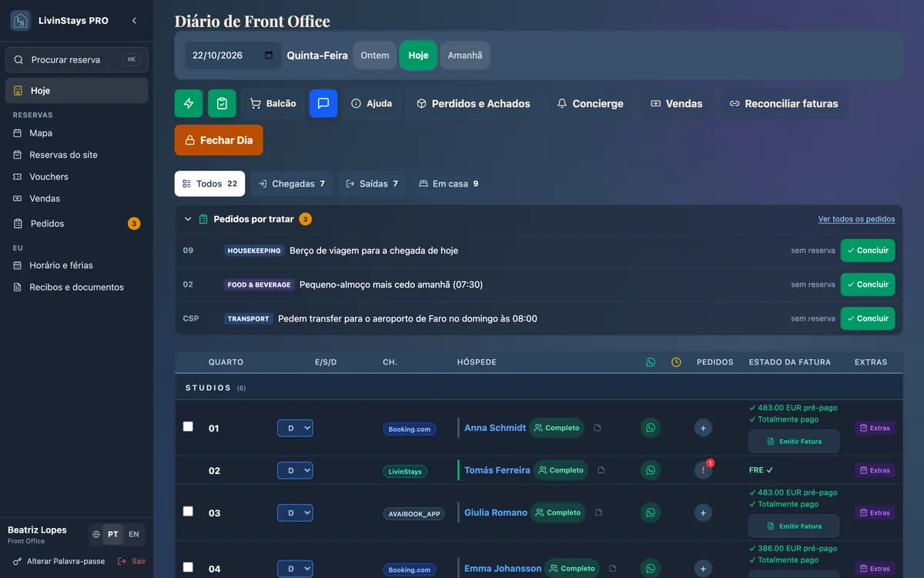Select the checkbox for room 03

coord(188,511)
